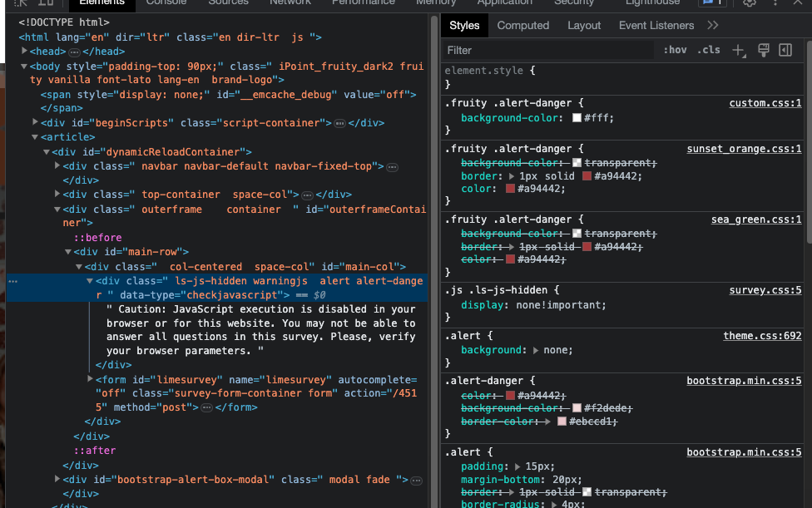812x508 pixels.
Task: Click the ellipsis in the beginScripts div
Action: click(x=339, y=123)
